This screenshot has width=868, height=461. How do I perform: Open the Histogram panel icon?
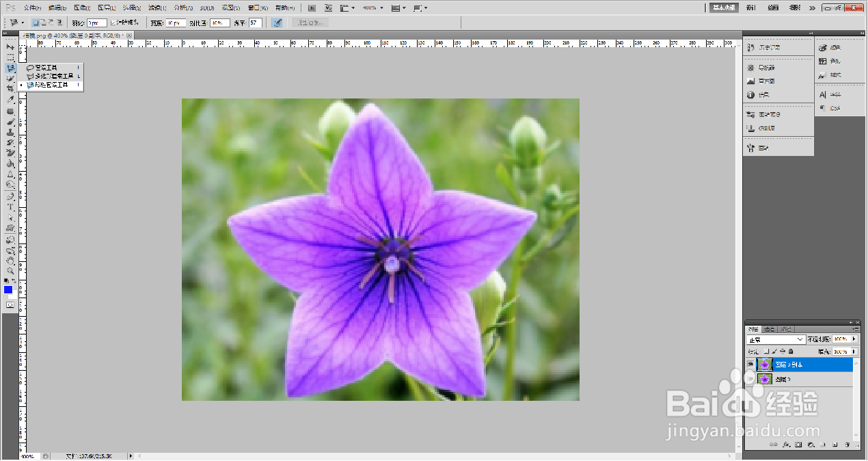coord(764,81)
